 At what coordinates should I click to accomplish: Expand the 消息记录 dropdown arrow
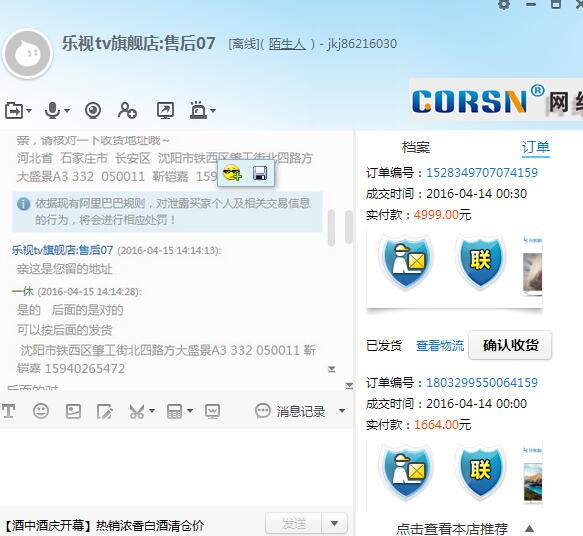342,411
